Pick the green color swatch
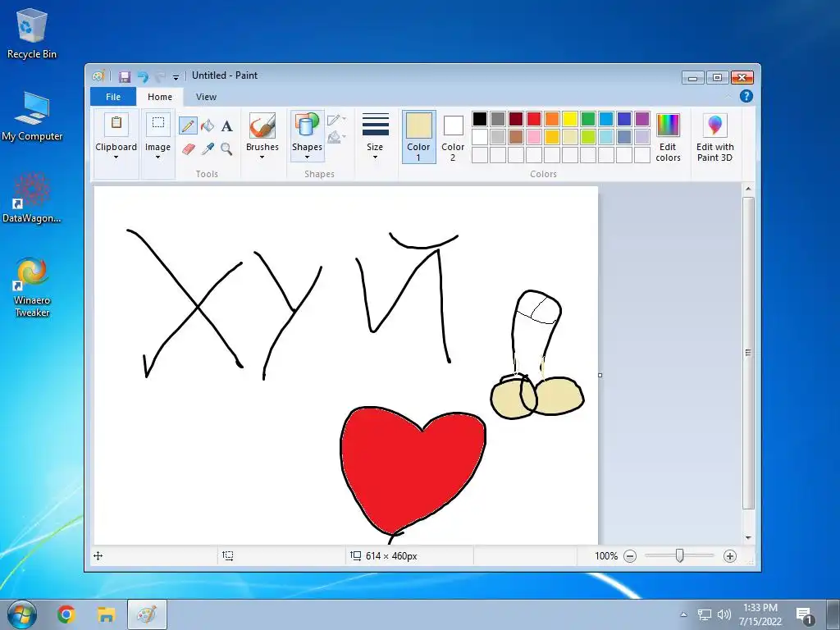The width and height of the screenshot is (840, 630). (588, 119)
